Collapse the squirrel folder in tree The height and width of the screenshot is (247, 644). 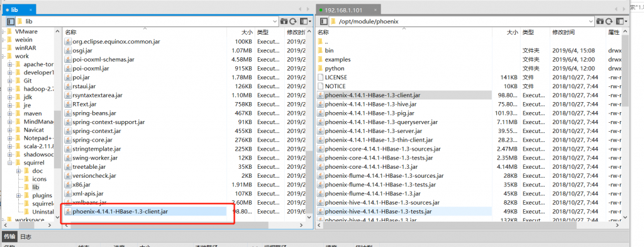click(10, 163)
